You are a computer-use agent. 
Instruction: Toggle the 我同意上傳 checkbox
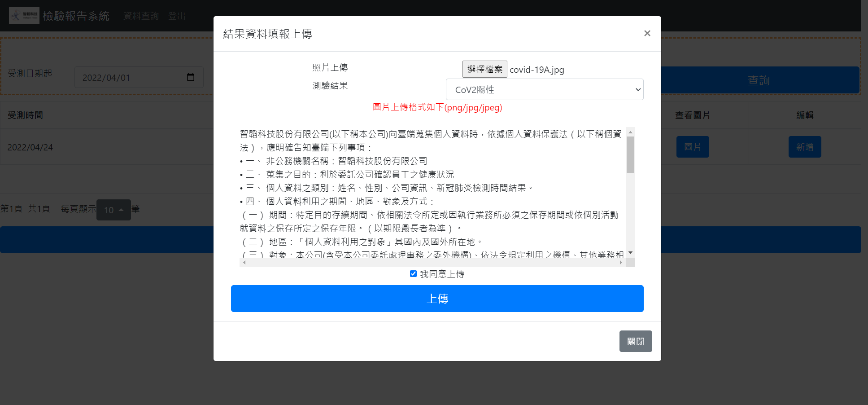pyautogui.click(x=413, y=273)
